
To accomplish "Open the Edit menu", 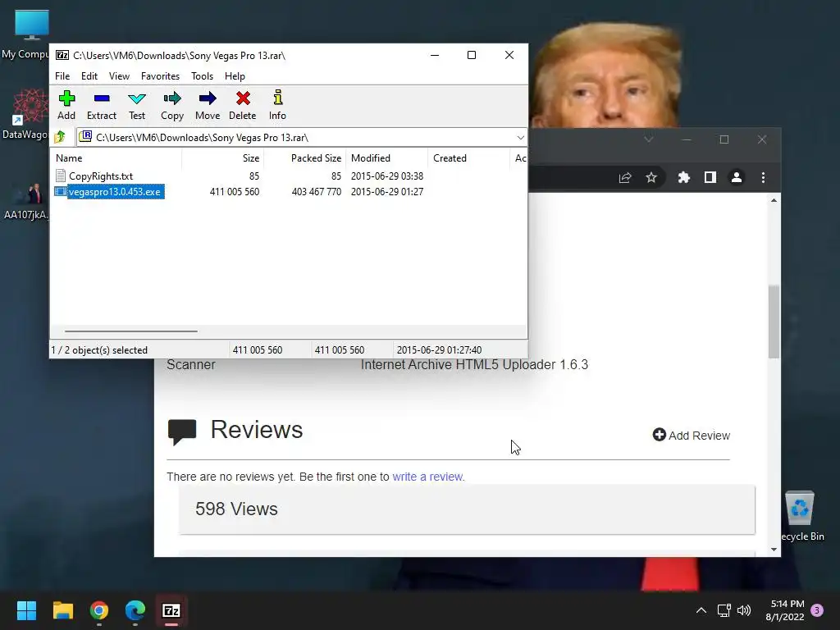I will (89, 76).
